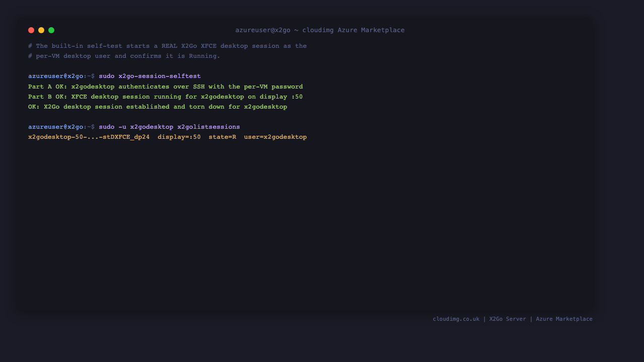This screenshot has height=362, width=644.
Task: Click the 'display=:50' value
Action: tap(179, 137)
